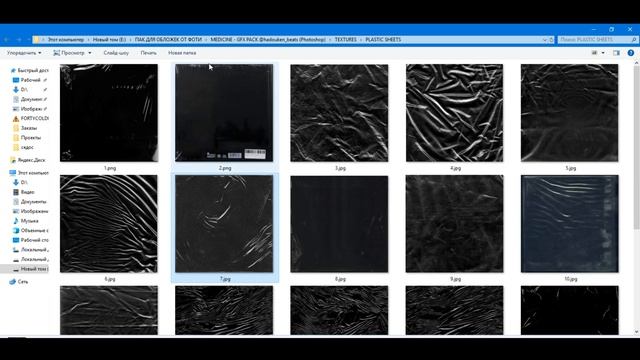Open recent locations dropdown beside Forward
The width and height of the screenshot is (640, 360).
tap(28, 40)
